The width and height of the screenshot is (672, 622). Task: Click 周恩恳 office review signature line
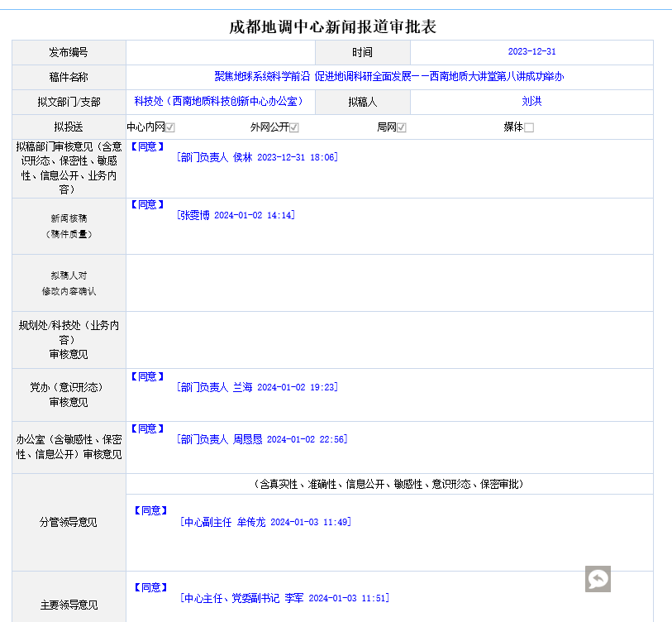point(262,439)
